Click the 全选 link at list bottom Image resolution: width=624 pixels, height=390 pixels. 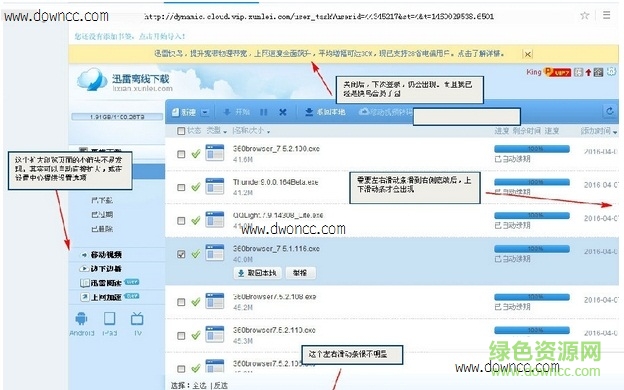pos(199,385)
